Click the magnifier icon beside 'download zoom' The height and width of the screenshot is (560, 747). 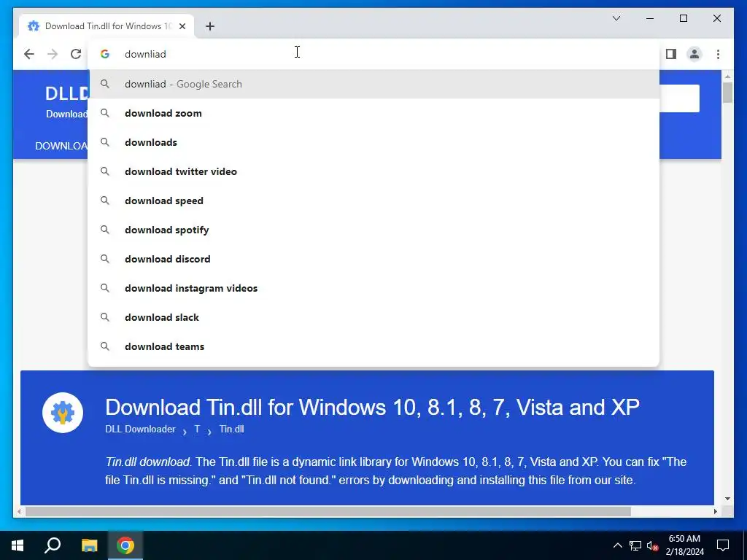point(105,113)
